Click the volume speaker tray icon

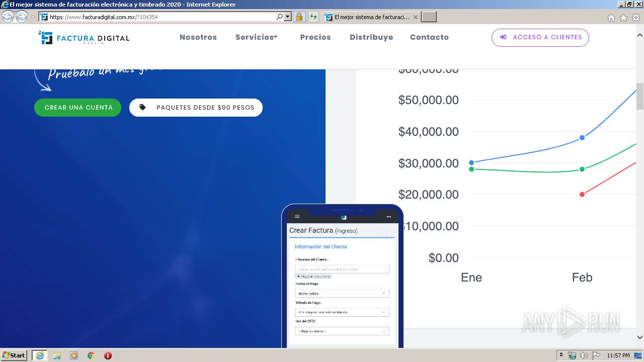pyautogui.click(x=584, y=355)
